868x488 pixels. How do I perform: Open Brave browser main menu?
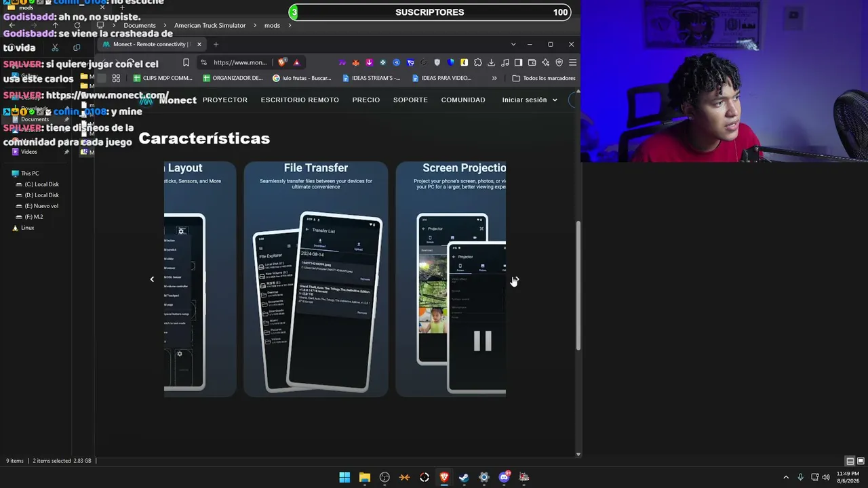pos(573,62)
